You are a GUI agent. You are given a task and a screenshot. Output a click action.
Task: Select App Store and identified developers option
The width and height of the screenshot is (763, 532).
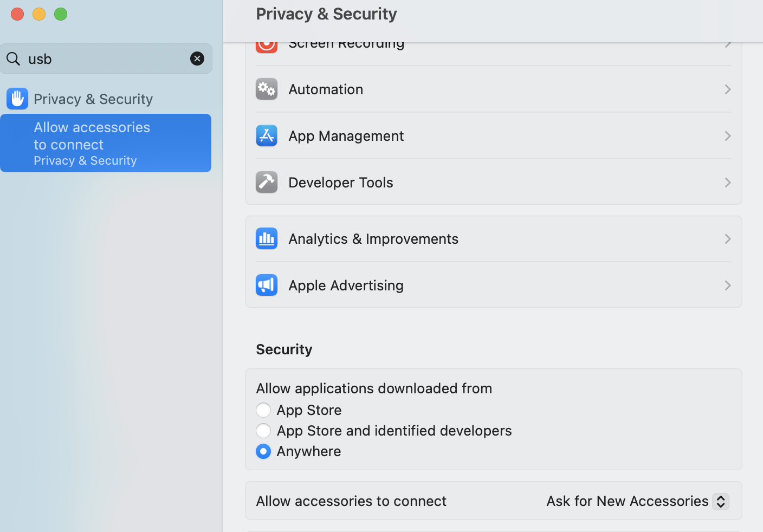[263, 431]
